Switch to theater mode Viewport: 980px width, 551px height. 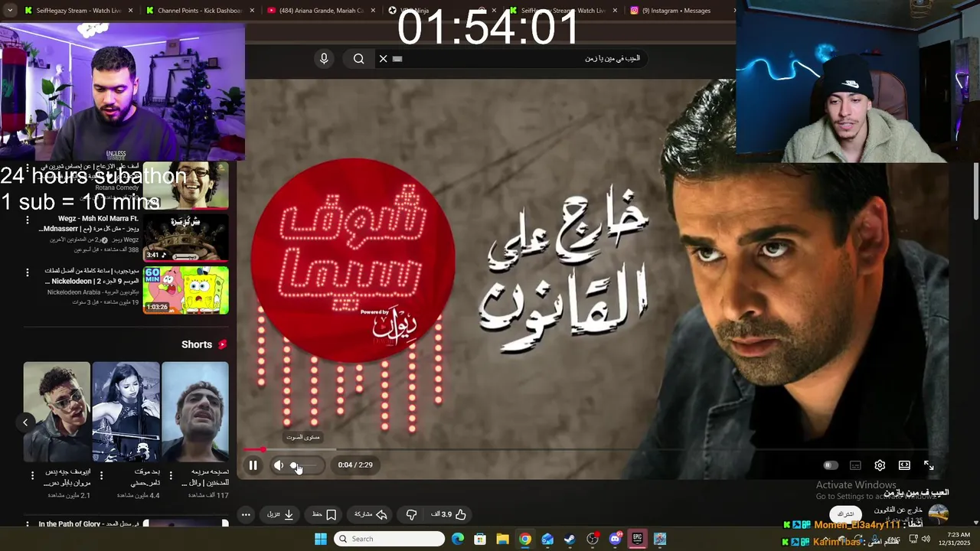[x=904, y=465]
